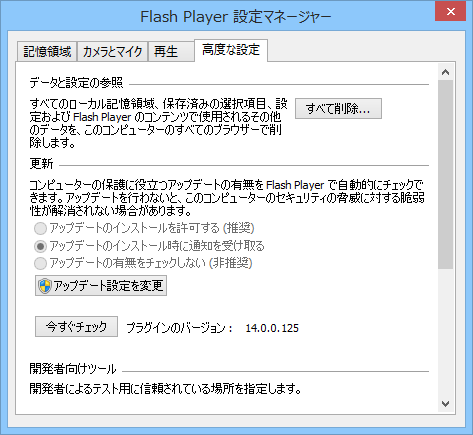Screen dimensions: 473x435
Task: Click the プラグインのバージョン label
Action: [x=179, y=328]
